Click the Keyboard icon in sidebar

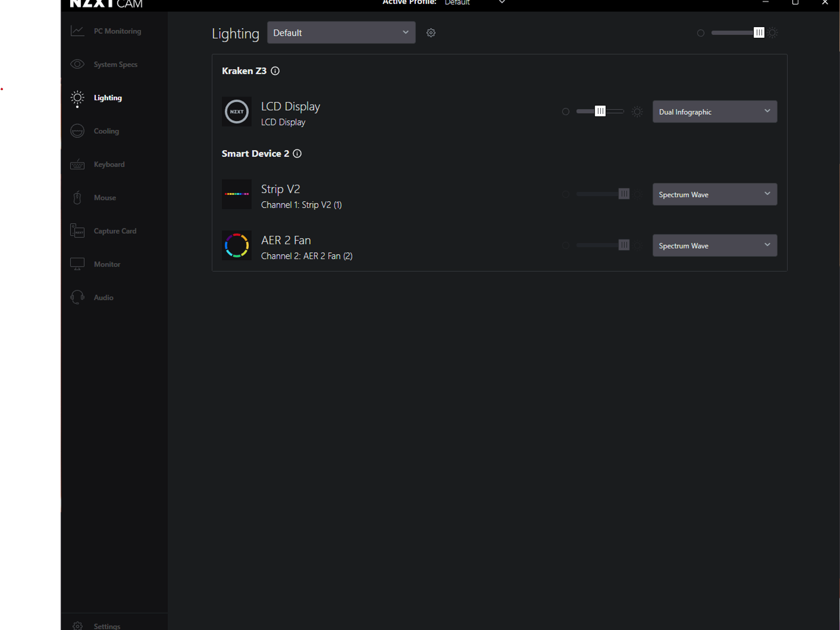click(x=77, y=164)
